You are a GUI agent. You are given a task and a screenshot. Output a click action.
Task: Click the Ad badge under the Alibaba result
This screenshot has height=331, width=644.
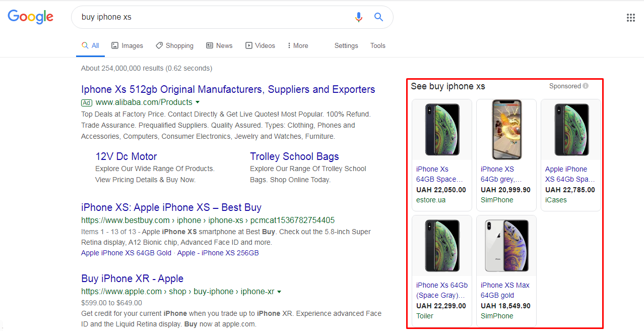coord(86,102)
